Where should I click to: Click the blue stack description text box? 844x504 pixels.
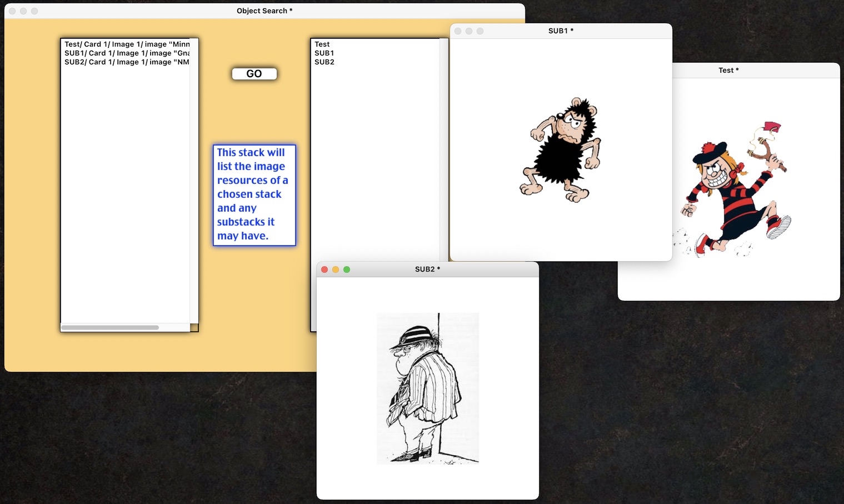(x=254, y=194)
